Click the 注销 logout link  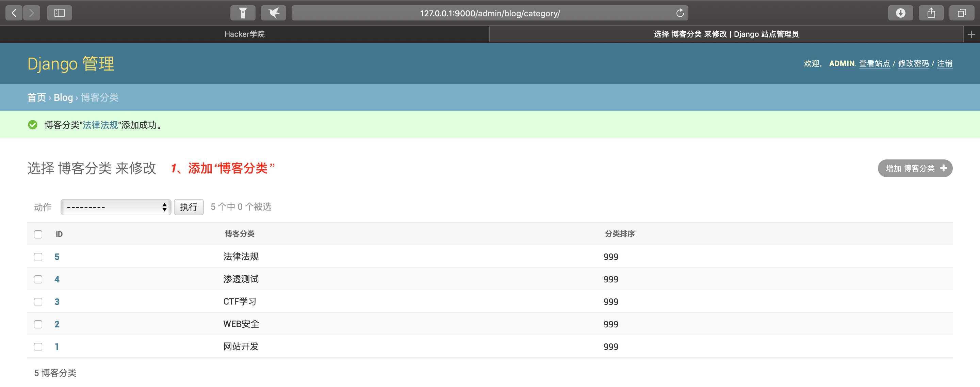pyautogui.click(x=945, y=64)
